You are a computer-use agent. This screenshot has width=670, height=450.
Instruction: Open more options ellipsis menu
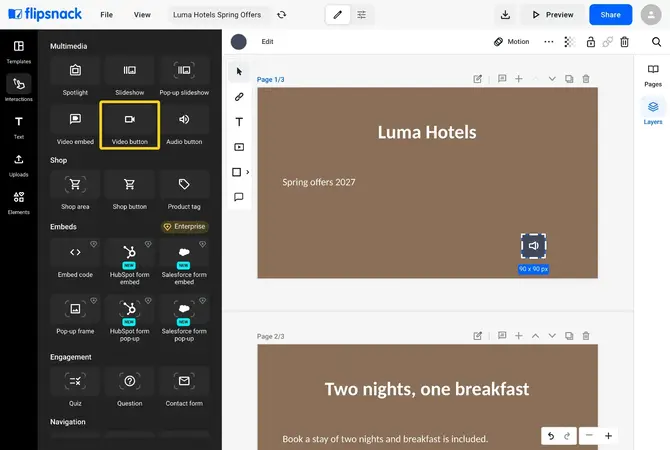pos(549,41)
